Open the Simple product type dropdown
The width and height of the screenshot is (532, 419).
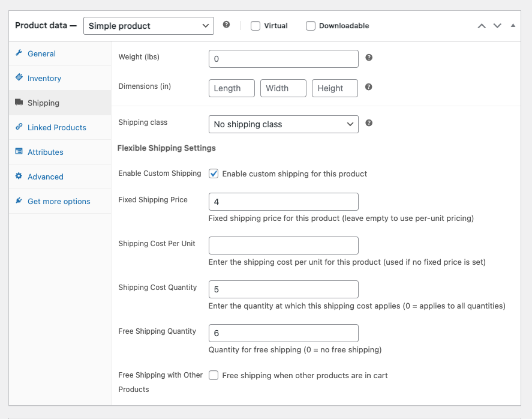point(148,26)
